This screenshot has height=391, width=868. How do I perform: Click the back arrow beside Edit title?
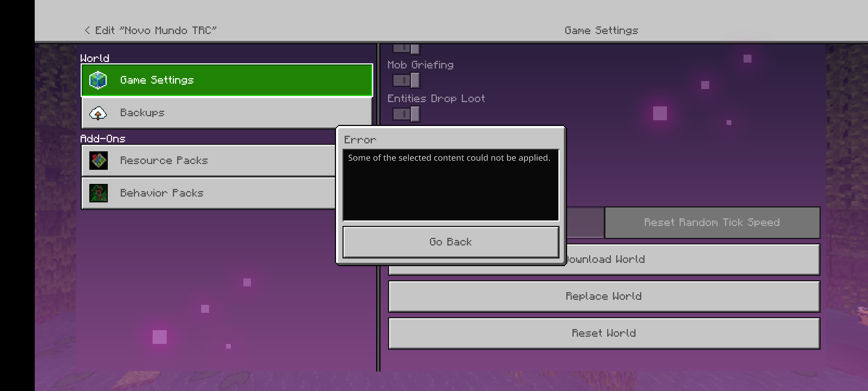(x=87, y=30)
